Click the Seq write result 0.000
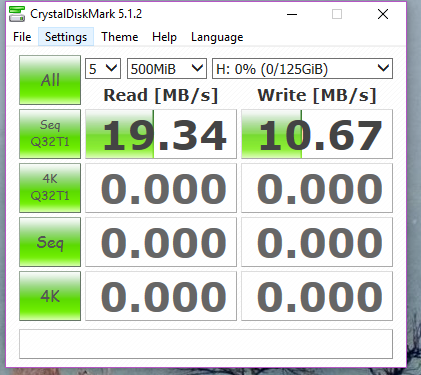 click(317, 242)
